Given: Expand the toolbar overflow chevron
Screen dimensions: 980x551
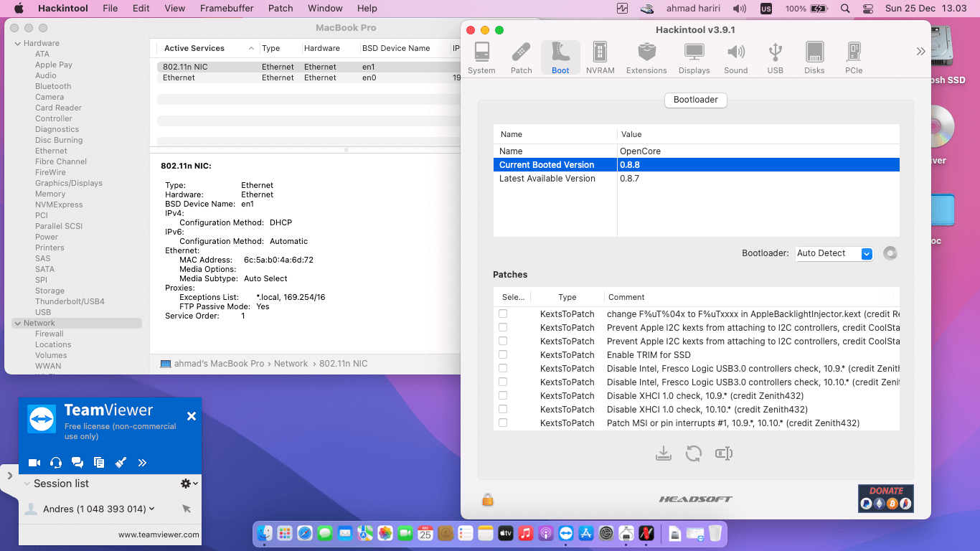Looking at the screenshot, I should tap(920, 52).
